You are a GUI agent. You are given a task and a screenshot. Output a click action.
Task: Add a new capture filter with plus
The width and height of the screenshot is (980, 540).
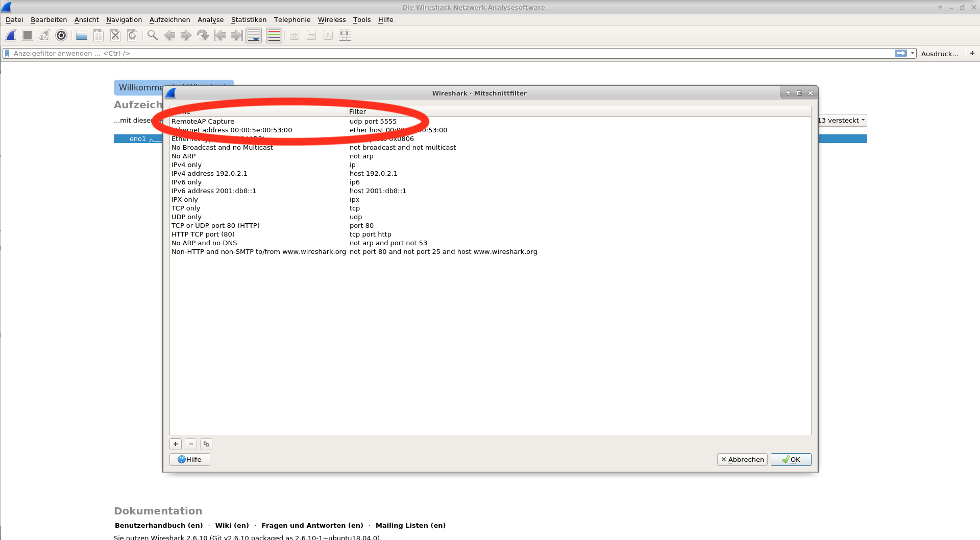(176, 444)
